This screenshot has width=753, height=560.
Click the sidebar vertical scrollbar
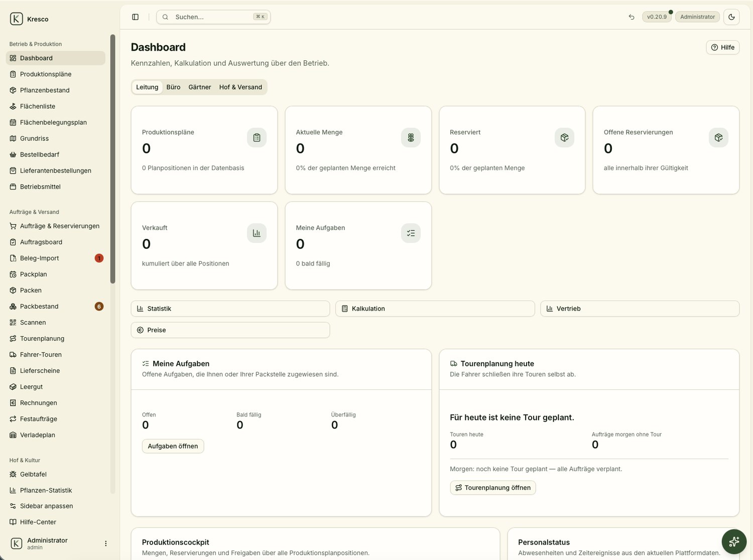coord(113,159)
